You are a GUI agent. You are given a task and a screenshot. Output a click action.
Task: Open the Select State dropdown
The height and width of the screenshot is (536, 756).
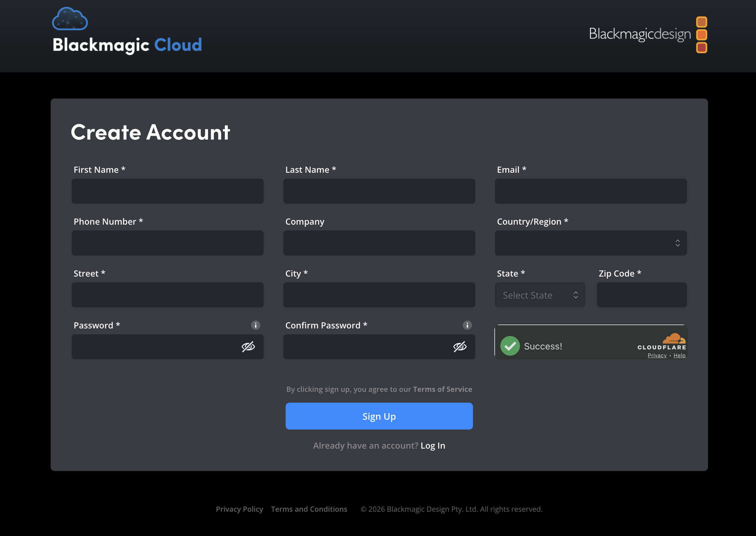tap(540, 295)
